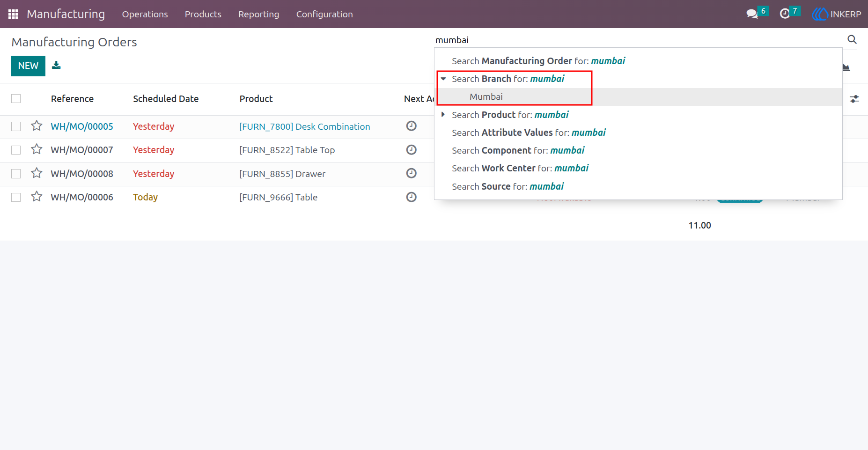
Task: Open the Configuration menu
Action: [x=324, y=14]
